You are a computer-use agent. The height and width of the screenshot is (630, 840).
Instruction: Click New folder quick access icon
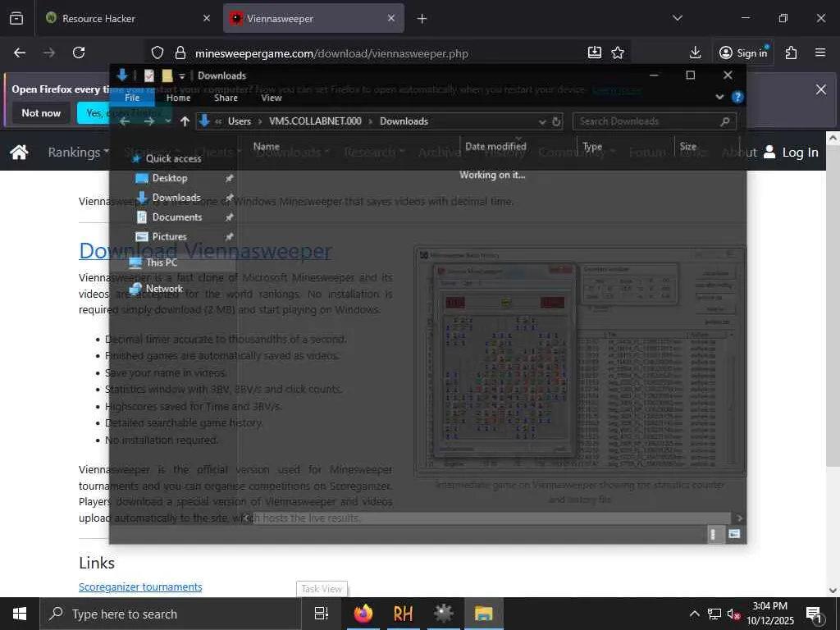167,75
